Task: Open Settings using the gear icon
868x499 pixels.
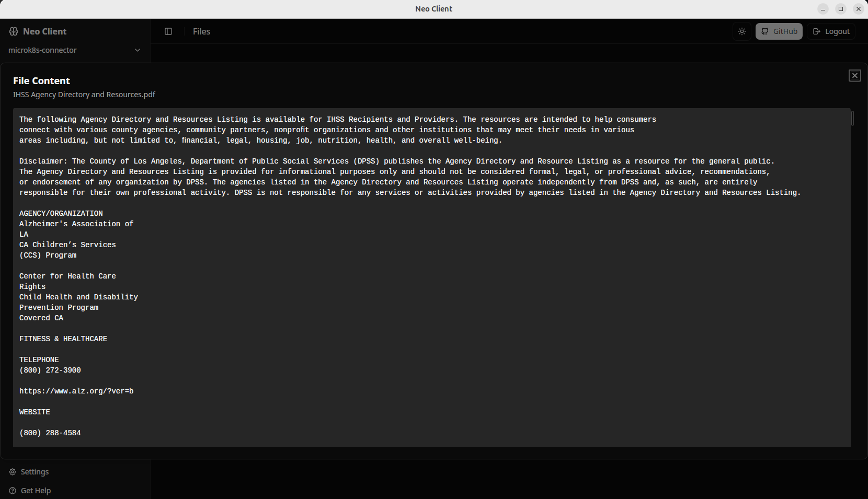Action: pos(12,471)
